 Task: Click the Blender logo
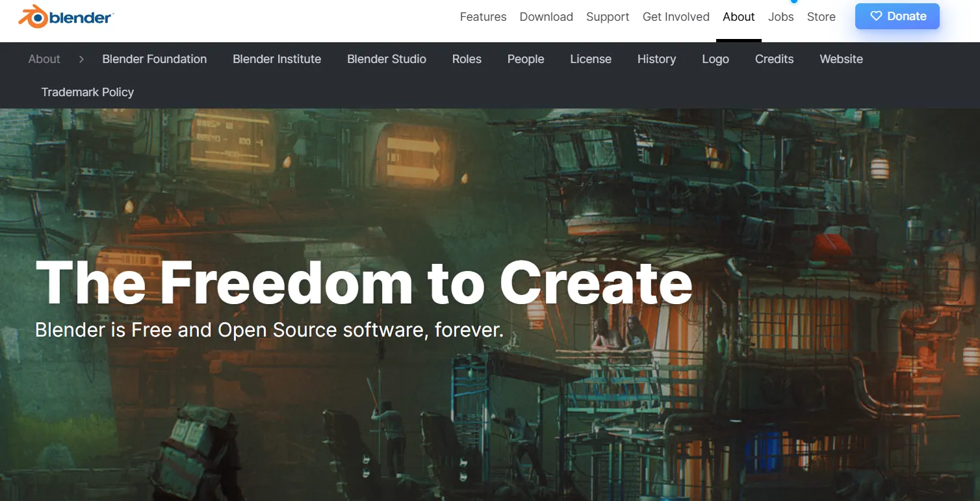(x=66, y=16)
